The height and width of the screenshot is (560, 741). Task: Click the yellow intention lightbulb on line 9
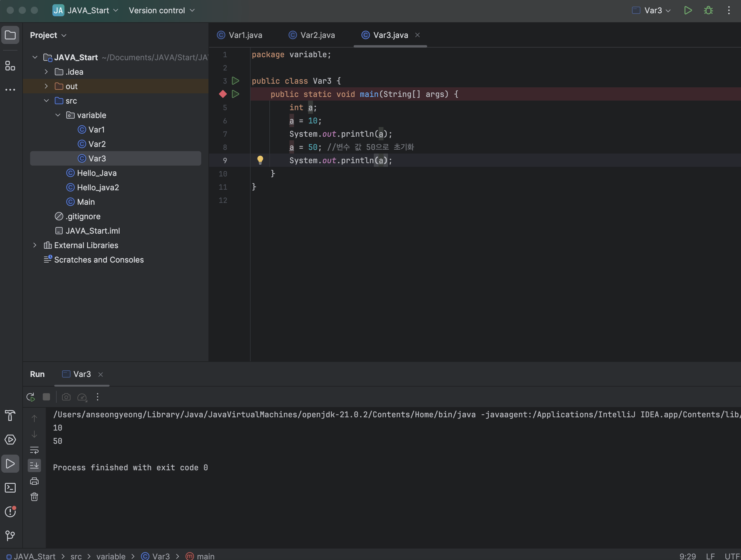[260, 160]
